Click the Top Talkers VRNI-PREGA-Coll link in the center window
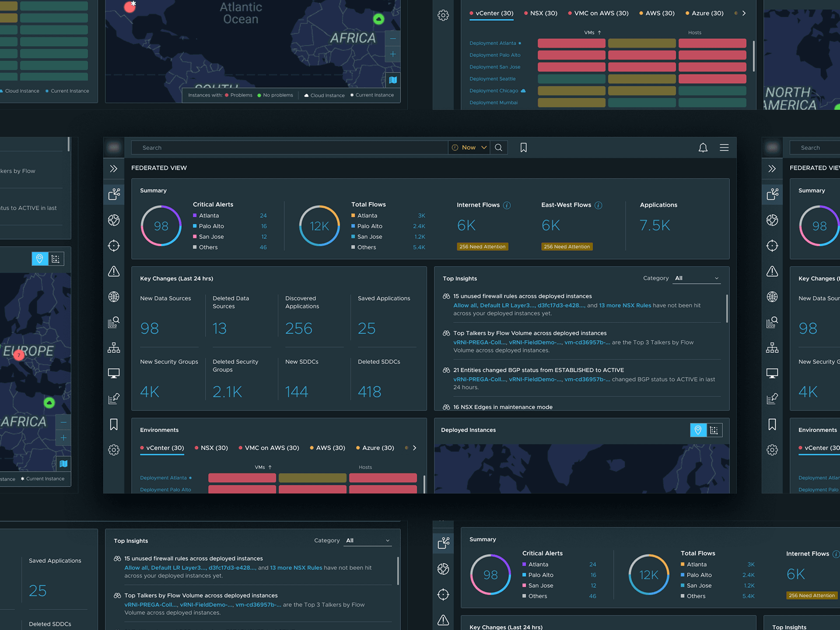840x630 pixels. tap(480, 343)
